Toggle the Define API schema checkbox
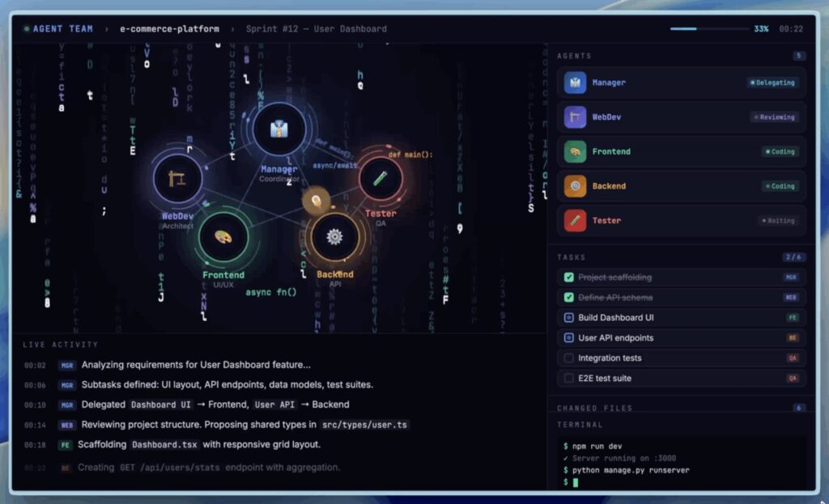 click(568, 298)
